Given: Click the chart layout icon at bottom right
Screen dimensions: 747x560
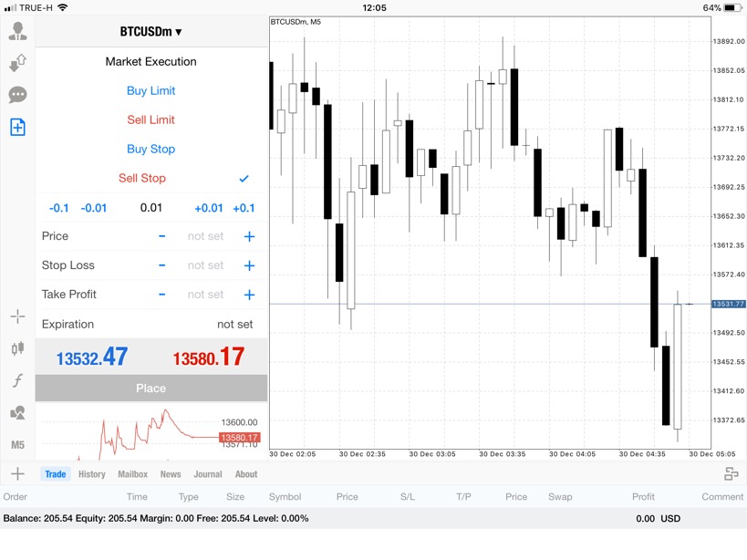Looking at the screenshot, I should click(x=731, y=473).
